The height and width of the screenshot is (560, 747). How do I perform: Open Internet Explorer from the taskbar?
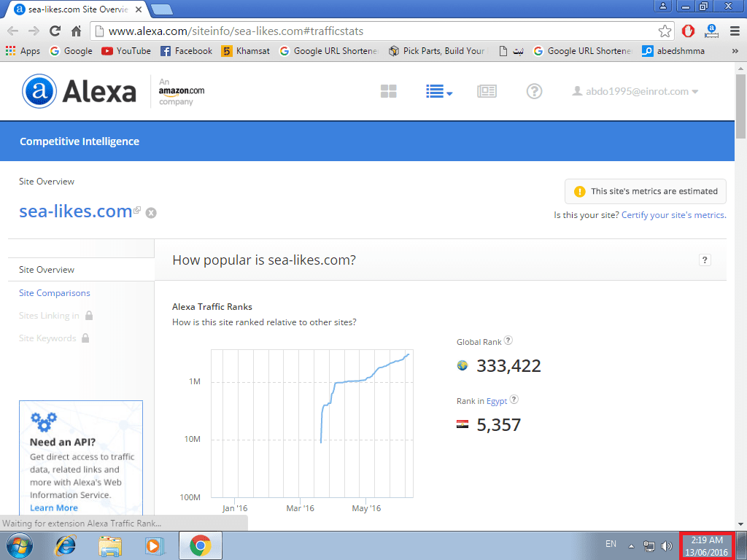[x=66, y=545]
